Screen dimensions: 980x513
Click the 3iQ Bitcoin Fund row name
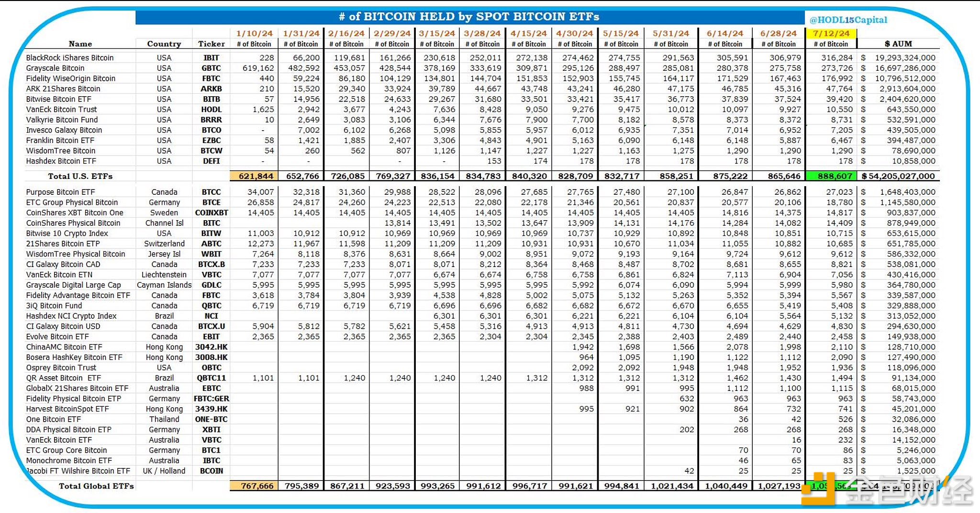(54, 306)
